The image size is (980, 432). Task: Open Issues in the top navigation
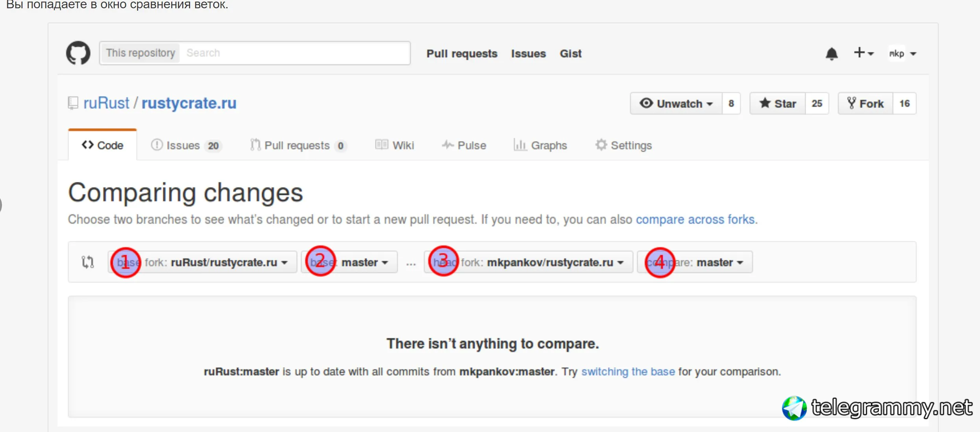coord(529,54)
